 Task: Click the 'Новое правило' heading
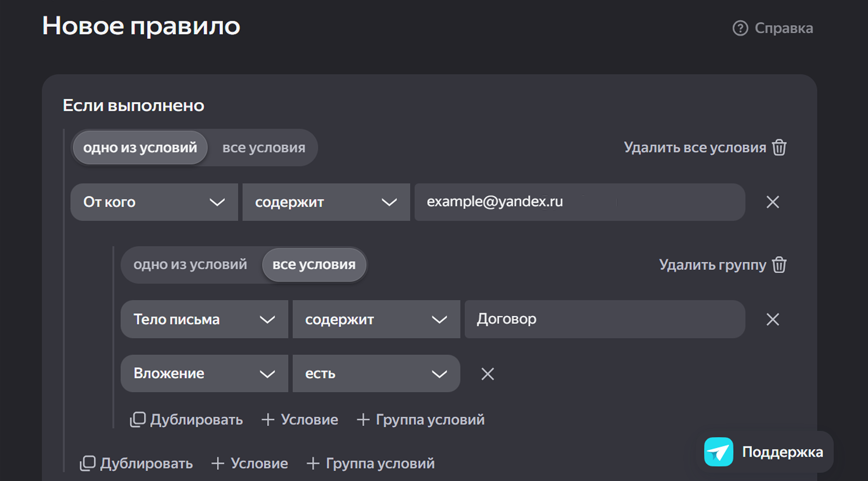[x=141, y=26]
